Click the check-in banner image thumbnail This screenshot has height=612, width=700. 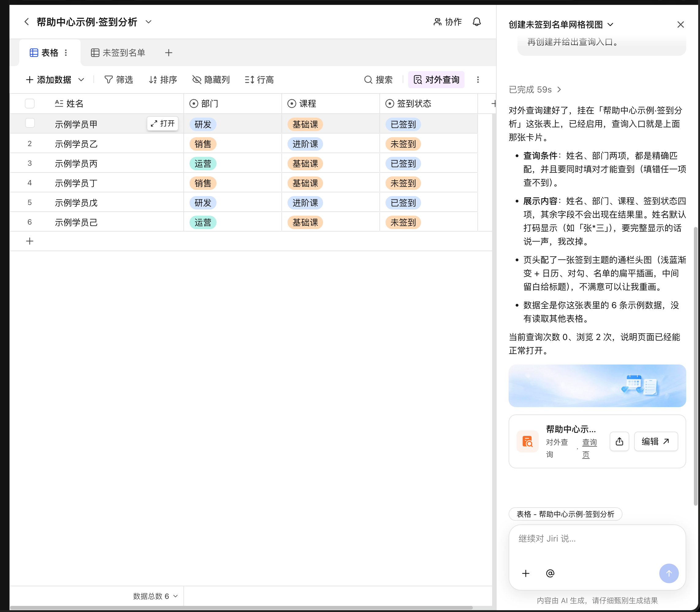pos(597,386)
